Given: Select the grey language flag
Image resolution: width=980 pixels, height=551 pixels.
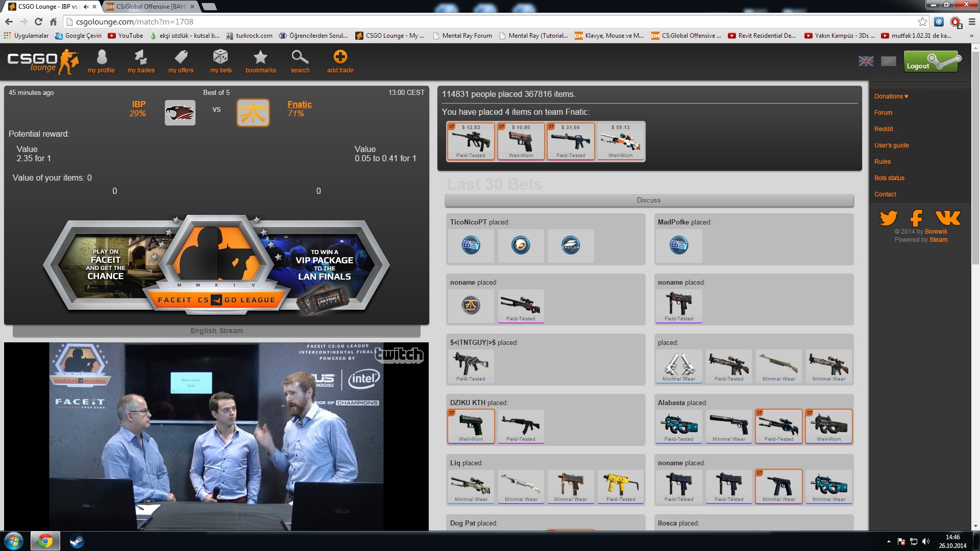Looking at the screenshot, I should 888,61.
